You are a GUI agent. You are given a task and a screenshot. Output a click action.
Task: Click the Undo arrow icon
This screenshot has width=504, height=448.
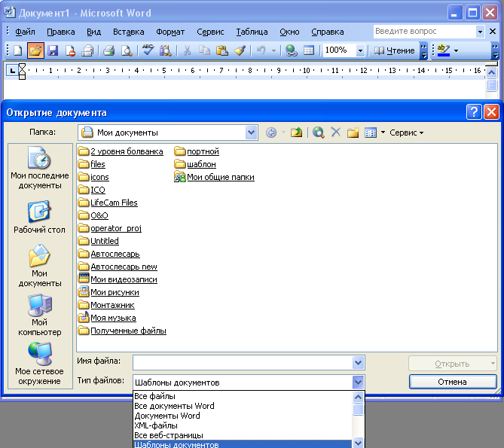pyautogui.click(x=261, y=50)
